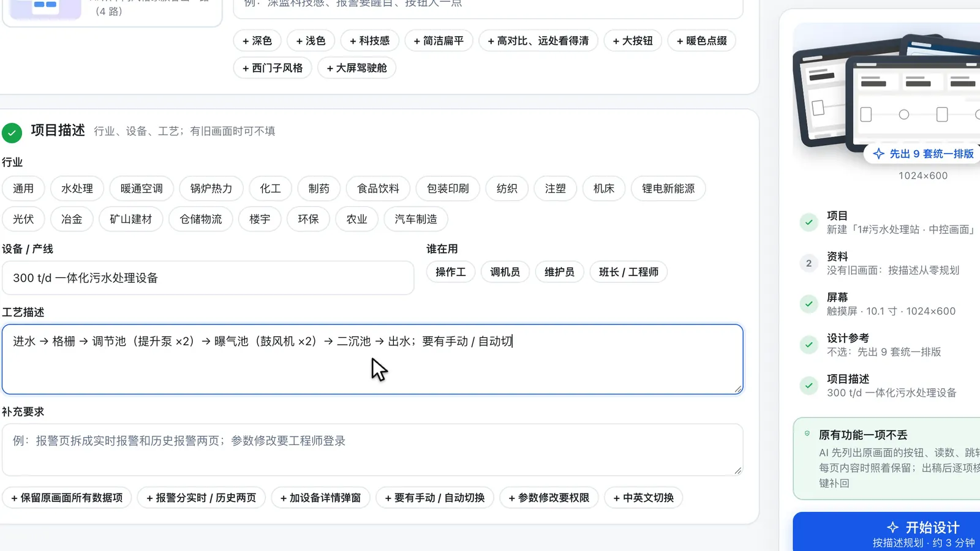Toggle the 班长 / 工程师 user chip

(628, 272)
